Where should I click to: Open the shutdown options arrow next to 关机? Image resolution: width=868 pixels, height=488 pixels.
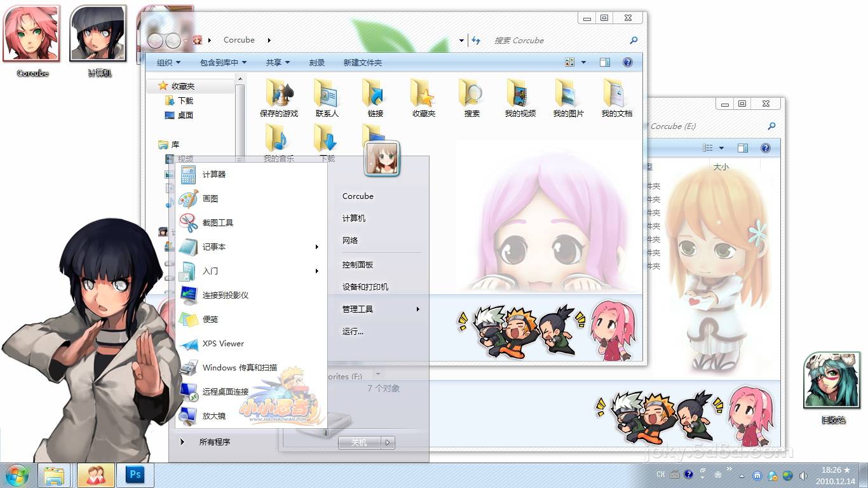pos(388,442)
